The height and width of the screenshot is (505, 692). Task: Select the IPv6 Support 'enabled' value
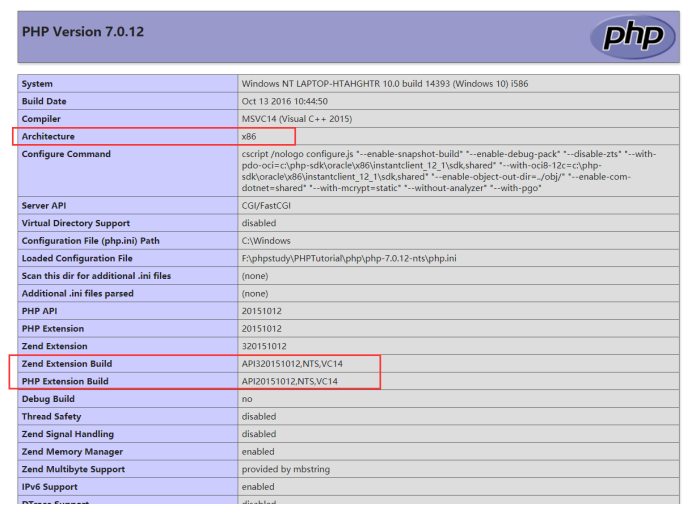click(258, 487)
